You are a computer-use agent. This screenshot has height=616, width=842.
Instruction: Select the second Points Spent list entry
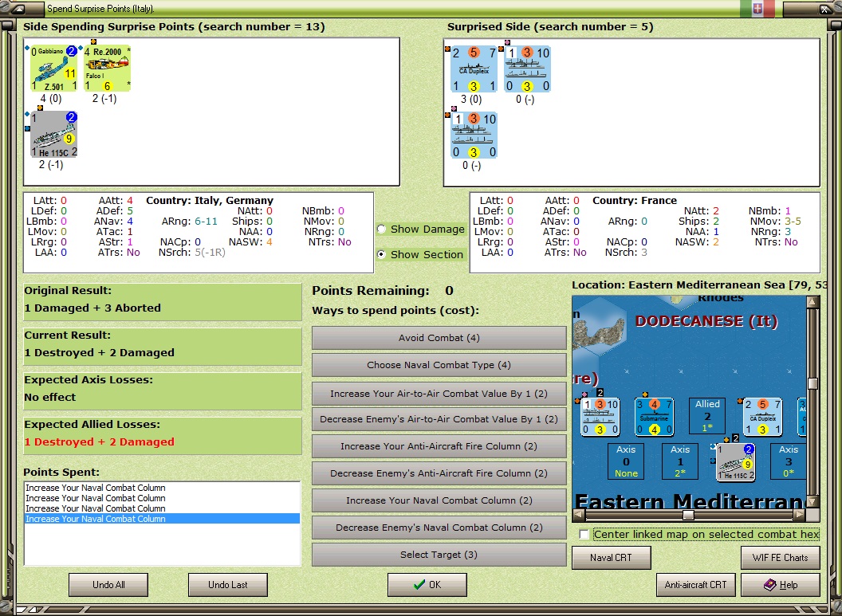(x=162, y=498)
